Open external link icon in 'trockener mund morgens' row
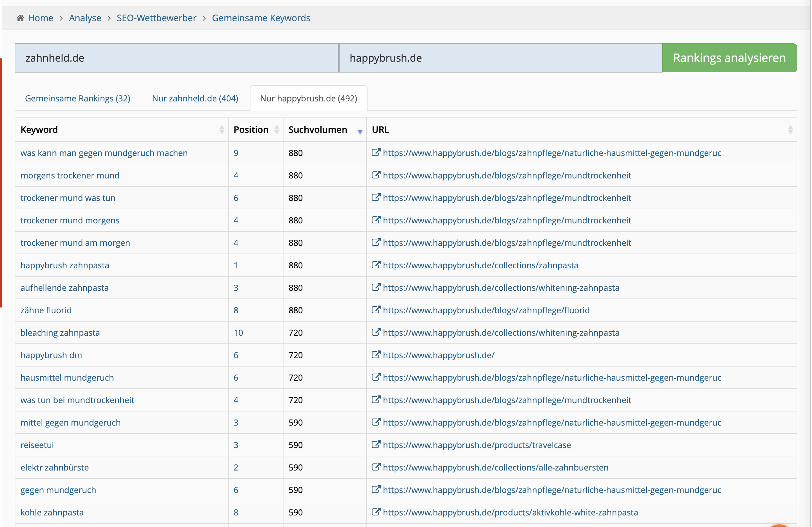This screenshot has height=527, width=812. (376, 220)
